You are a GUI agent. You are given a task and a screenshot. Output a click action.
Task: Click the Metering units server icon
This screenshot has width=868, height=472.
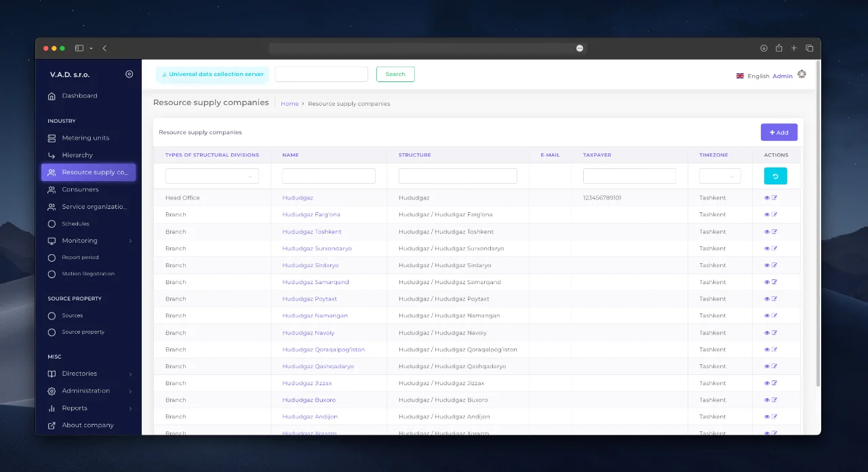pos(52,138)
